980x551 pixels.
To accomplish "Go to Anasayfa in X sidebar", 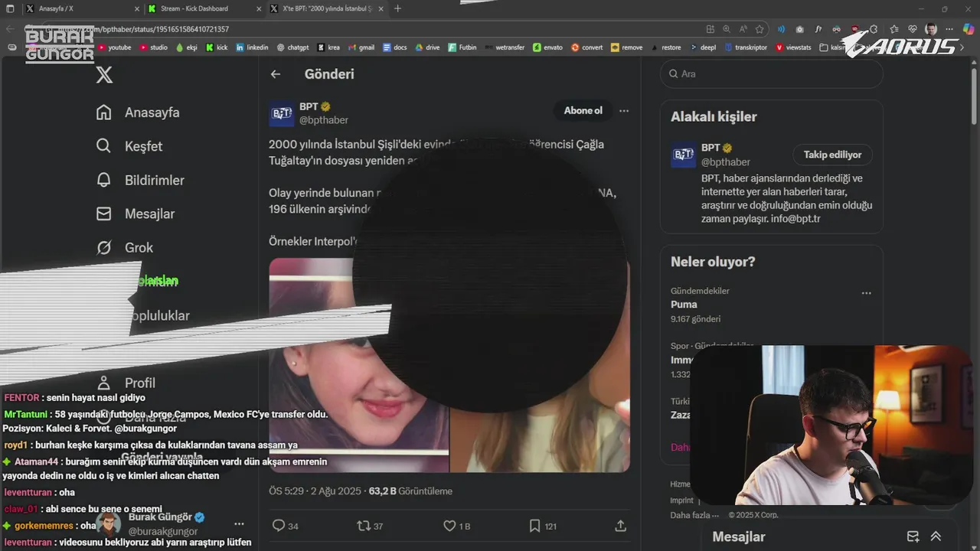I will [x=138, y=112].
